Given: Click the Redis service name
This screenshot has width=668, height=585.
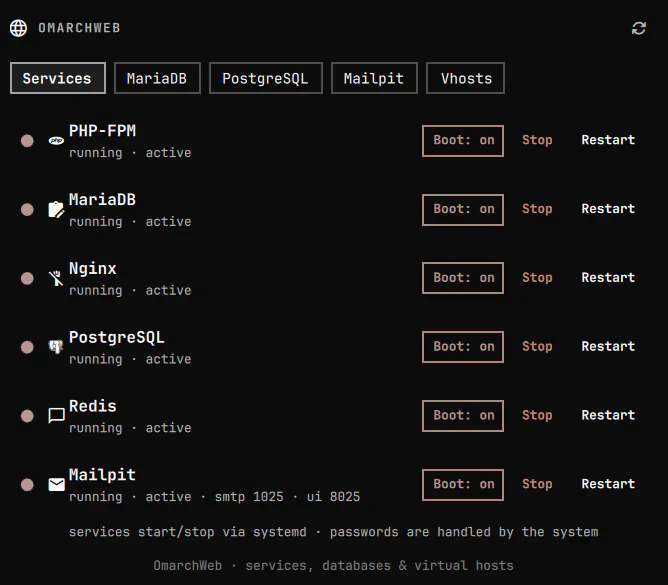Looking at the screenshot, I should (x=93, y=406).
